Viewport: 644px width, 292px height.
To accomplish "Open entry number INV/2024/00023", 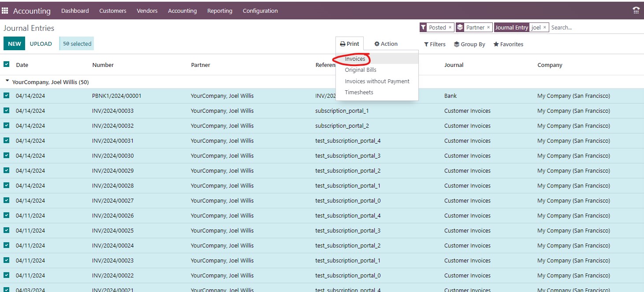I will point(113,260).
